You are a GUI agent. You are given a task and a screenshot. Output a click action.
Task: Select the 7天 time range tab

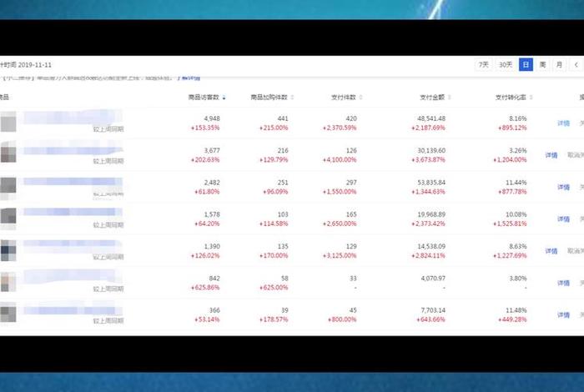[x=484, y=64]
